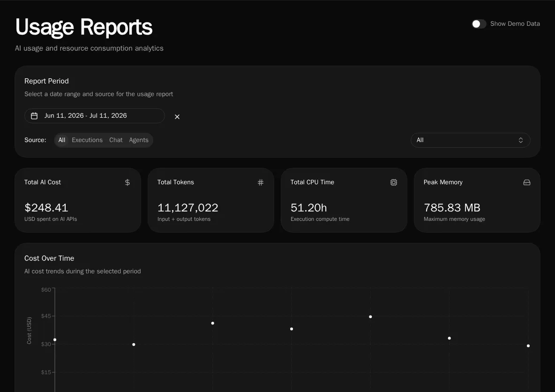Image resolution: width=555 pixels, height=392 pixels.
Task: Click the CPU chip icon on Total CPU Time
Action: [394, 182]
